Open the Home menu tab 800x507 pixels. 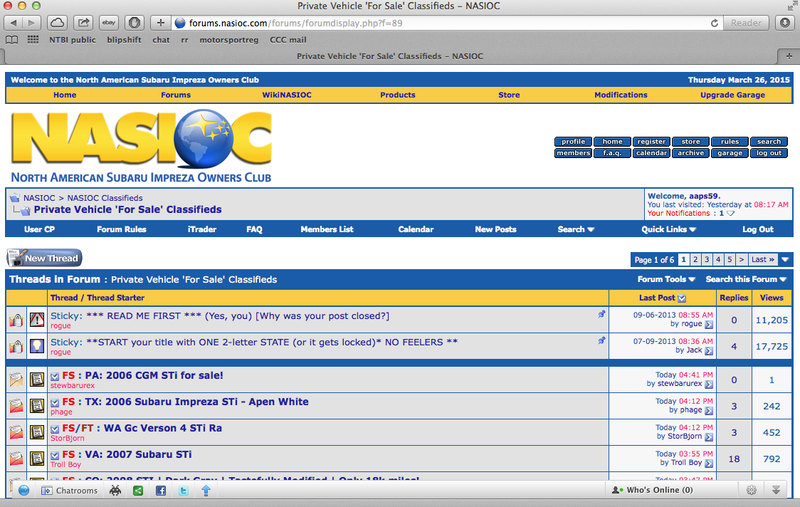click(65, 95)
